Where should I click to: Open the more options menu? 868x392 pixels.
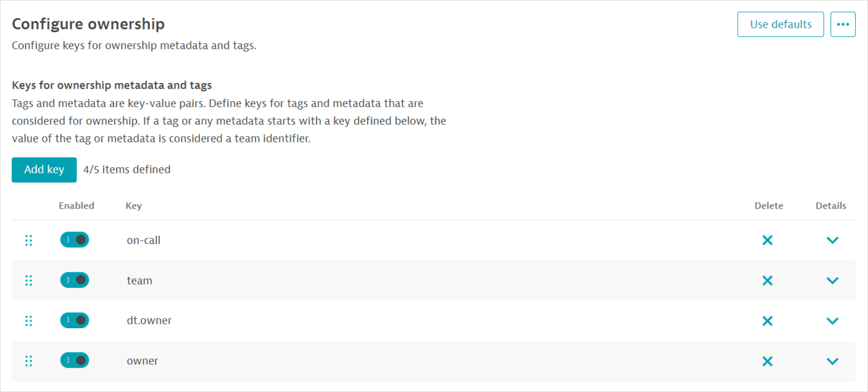point(843,24)
